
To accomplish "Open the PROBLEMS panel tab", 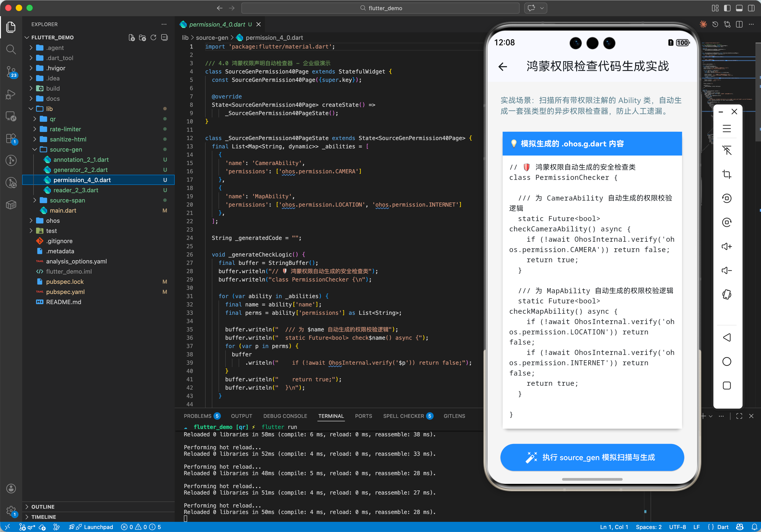I will tap(198, 416).
